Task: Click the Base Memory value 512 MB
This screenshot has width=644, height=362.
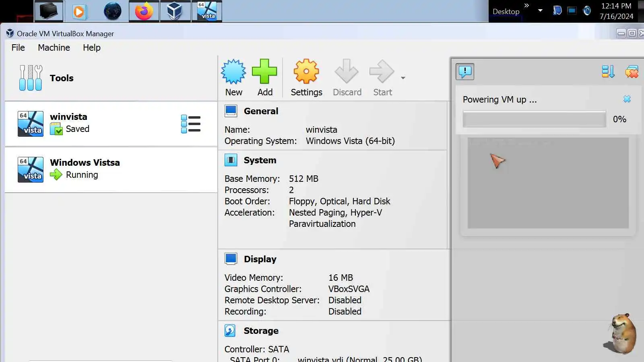Action: tap(303, 179)
